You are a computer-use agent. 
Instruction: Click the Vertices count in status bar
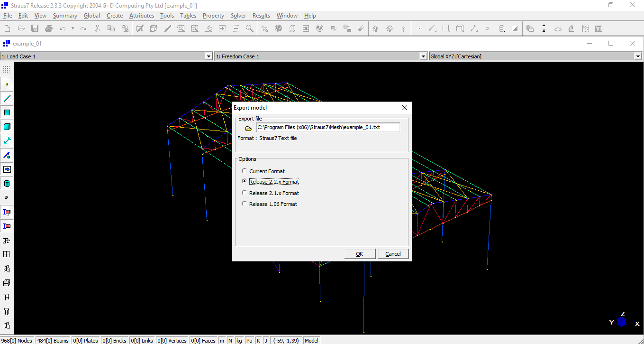click(x=172, y=340)
